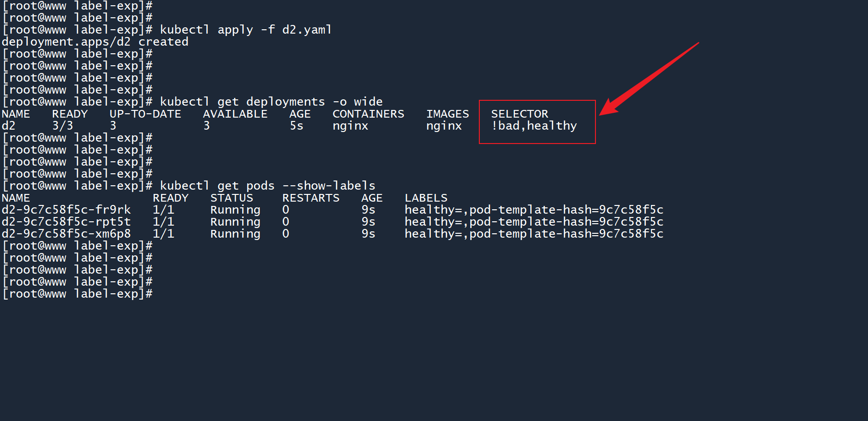Select pod name 'd2-9c7c58f5c-rpt5t'
Screen dimensions: 868x421
66,222
